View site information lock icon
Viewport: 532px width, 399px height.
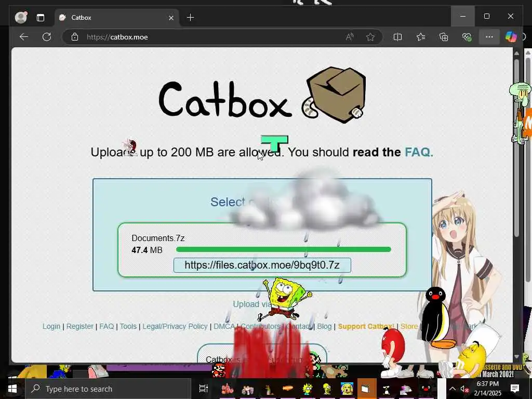75,37
